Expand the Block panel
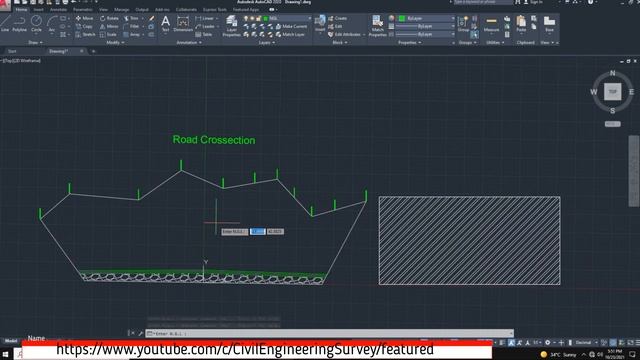The height and width of the screenshot is (360, 640). pos(340,42)
